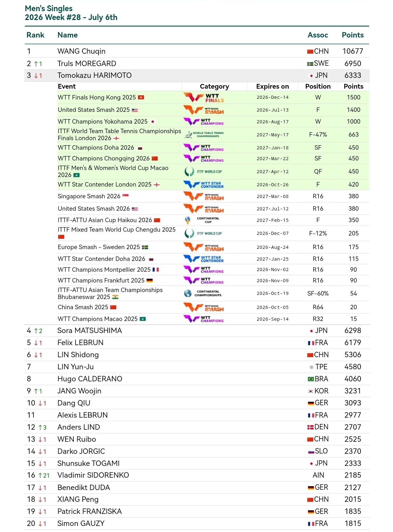Collapse the Tomokazu HARIMOTO ranking row
This screenshot has height=532, width=393.
pyautogui.click(x=197, y=76)
